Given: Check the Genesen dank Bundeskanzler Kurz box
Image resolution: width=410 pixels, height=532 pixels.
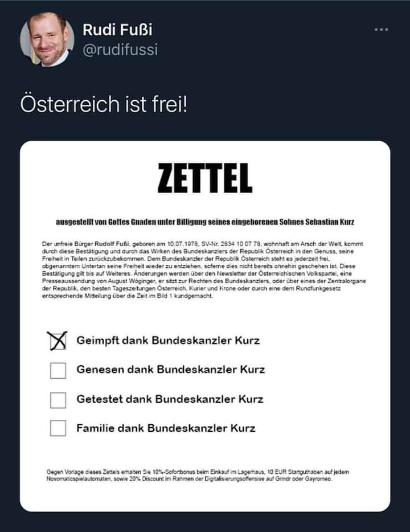Looking at the screenshot, I should tap(58, 370).
